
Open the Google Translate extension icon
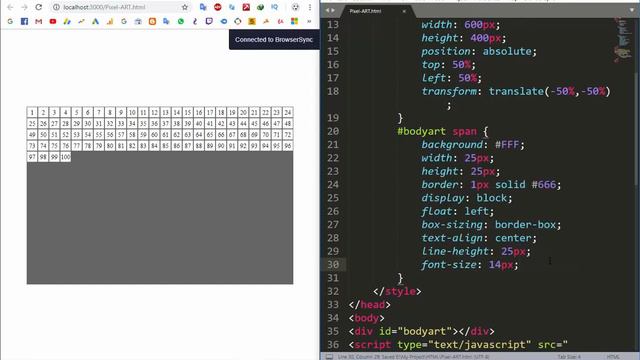[x=203, y=7]
